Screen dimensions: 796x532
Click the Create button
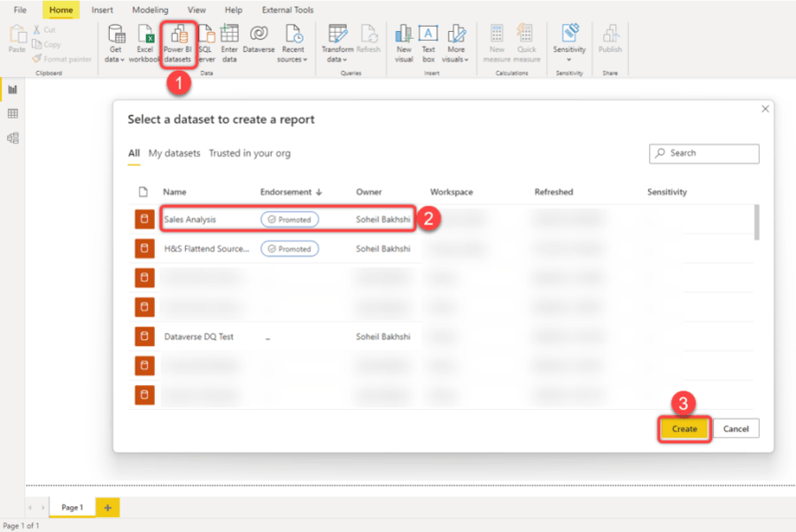click(684, 429)
